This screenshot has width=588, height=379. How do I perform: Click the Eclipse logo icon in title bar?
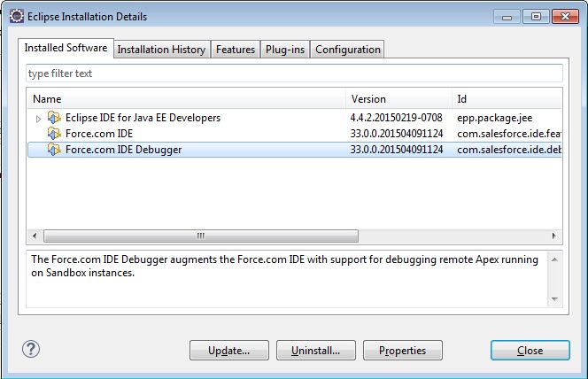pos(17,17)
